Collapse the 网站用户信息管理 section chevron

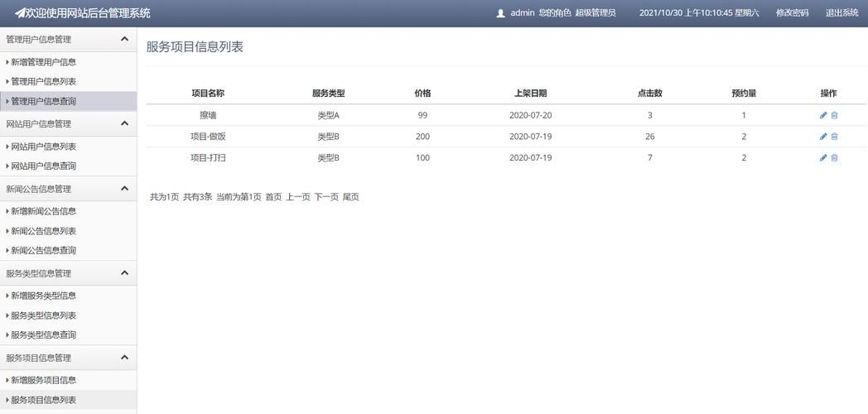pyautogui.click(x=124, y=123)
